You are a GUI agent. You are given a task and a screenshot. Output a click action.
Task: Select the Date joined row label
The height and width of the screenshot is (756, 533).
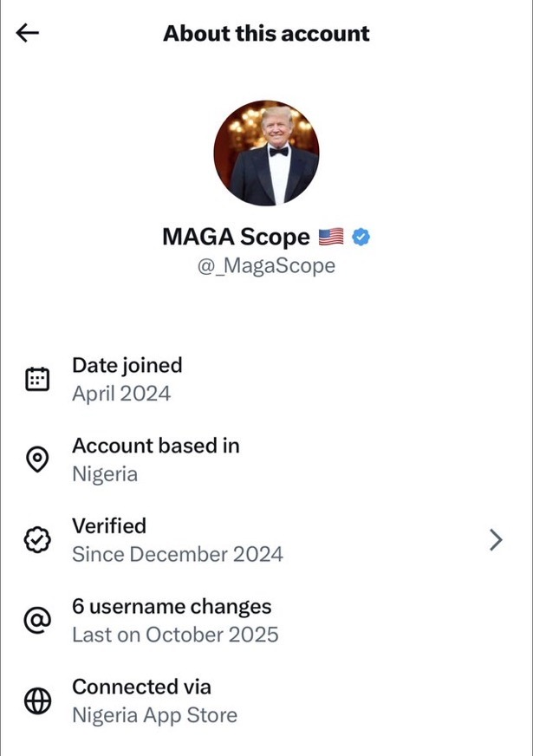[x=127, y=366]
